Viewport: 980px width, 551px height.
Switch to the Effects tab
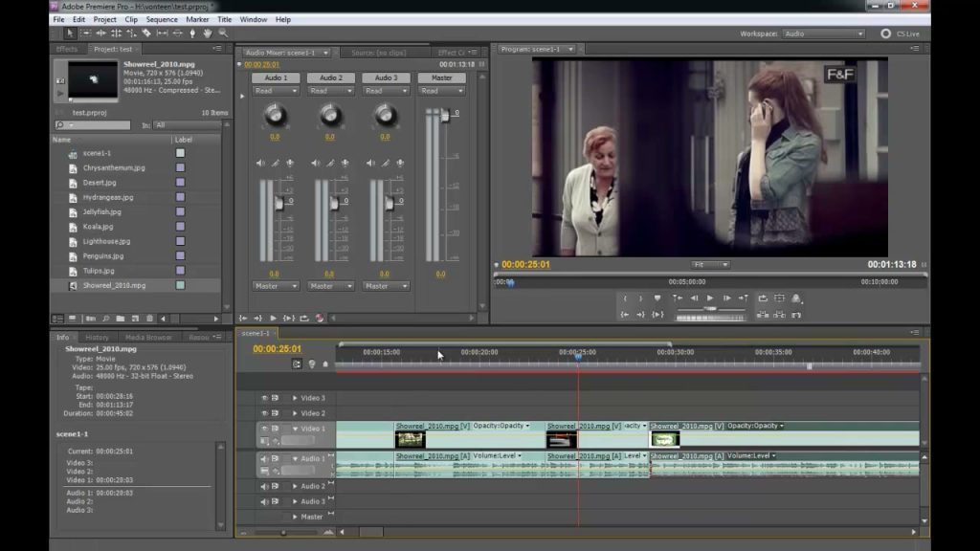coord(67,49)
